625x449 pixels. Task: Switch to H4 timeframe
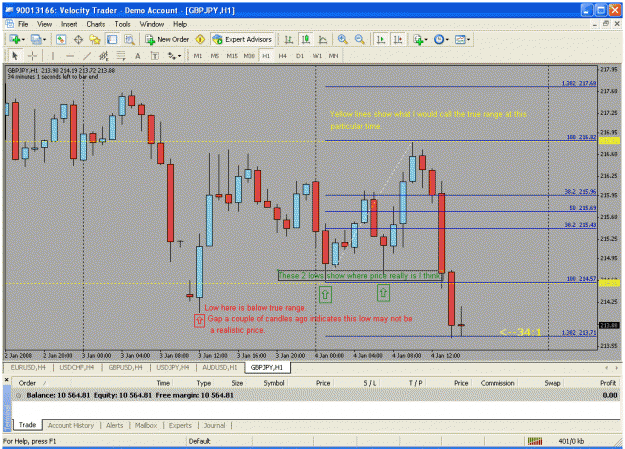pyautogui.click(x=283, y=56)
